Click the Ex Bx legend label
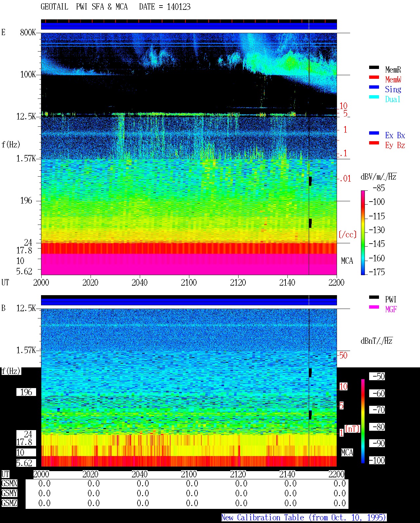The width and height of the screenshot is (420, 523). 395,135
